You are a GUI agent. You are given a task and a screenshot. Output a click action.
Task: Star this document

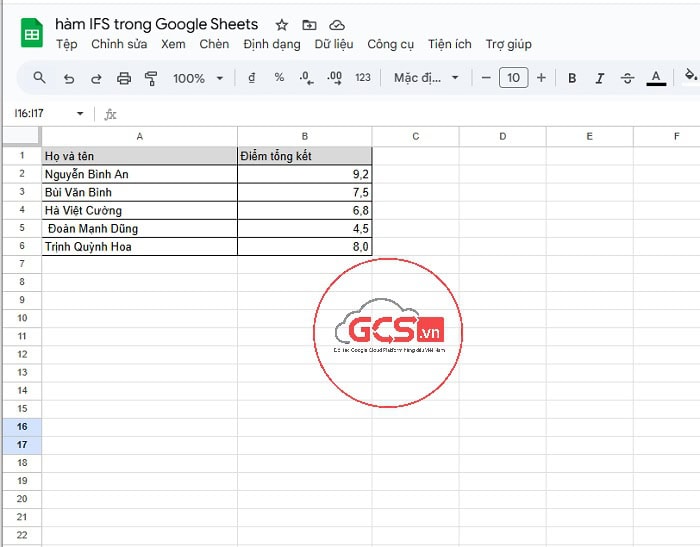pyautogui.click(x=282, y=25)
